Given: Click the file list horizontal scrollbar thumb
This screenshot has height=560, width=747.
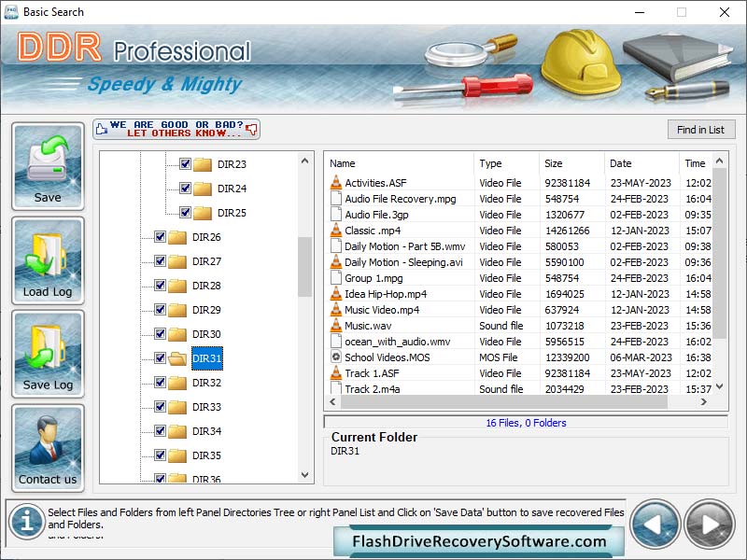Looking at the screenshot, I should tap(504, 402).
